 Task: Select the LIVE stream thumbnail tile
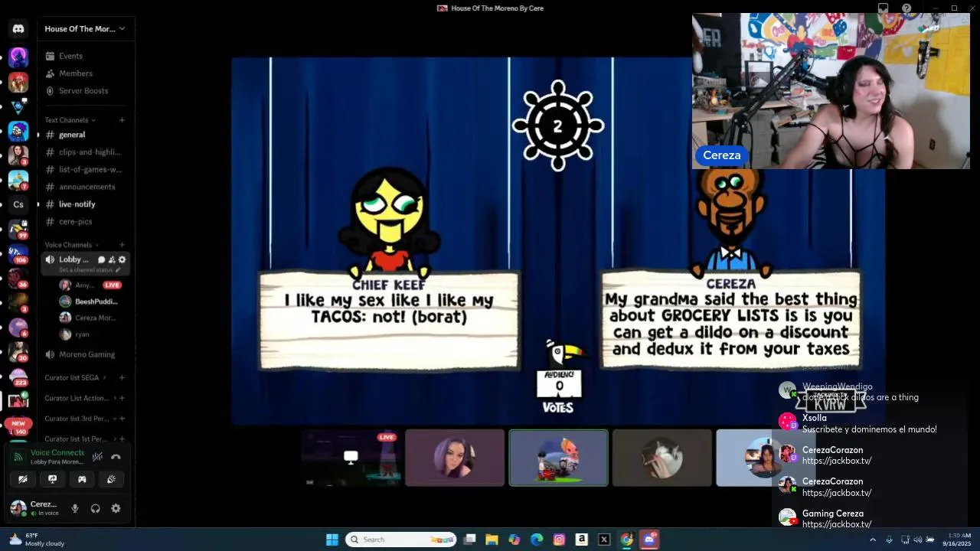coord(351,458)
